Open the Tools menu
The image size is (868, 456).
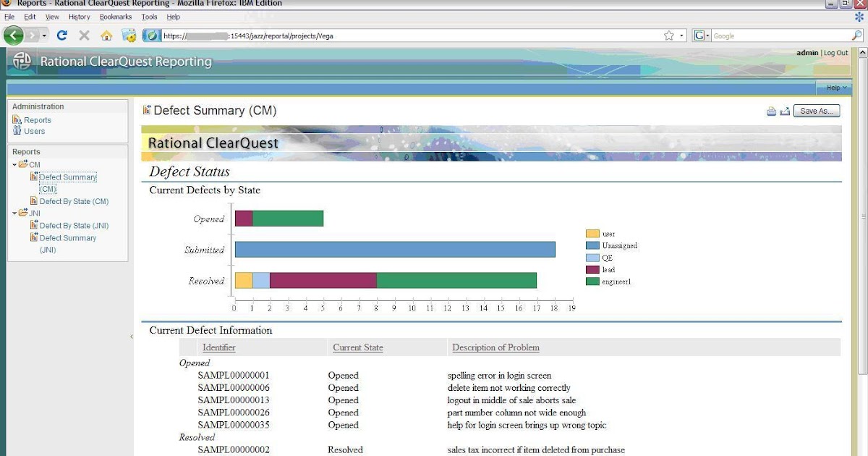coord(149,16)
